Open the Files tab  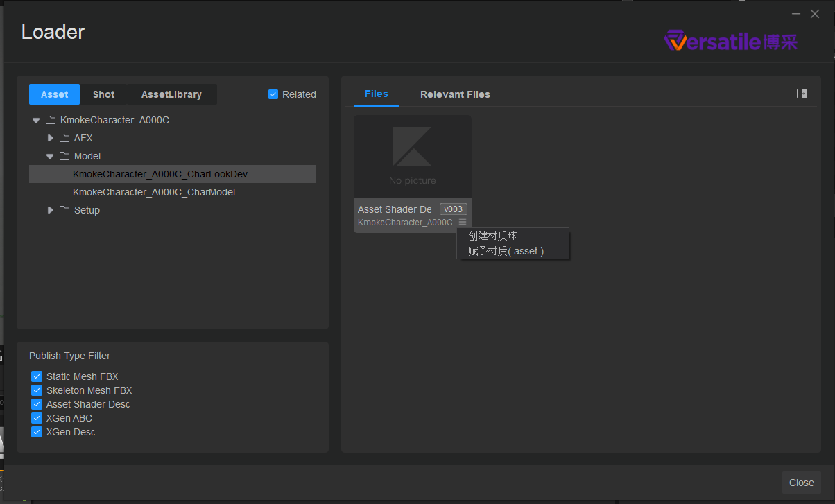[x=377, y=94]
